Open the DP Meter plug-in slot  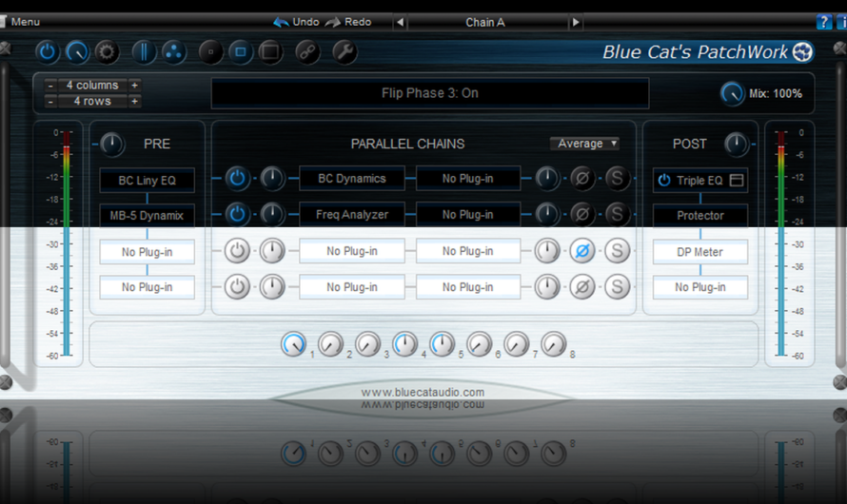700,252
